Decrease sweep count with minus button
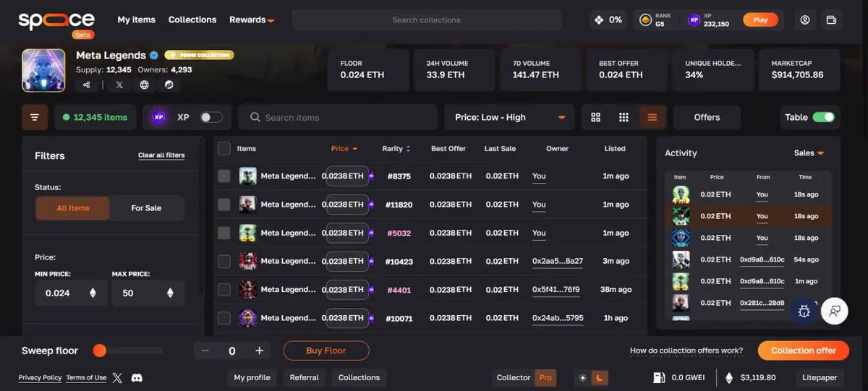This screenshot has height=391, width=868. click(205, 351)
